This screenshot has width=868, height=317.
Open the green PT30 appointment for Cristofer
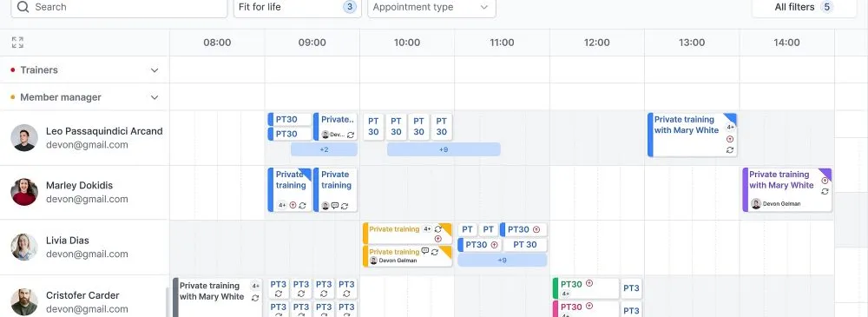click(586, 288)
